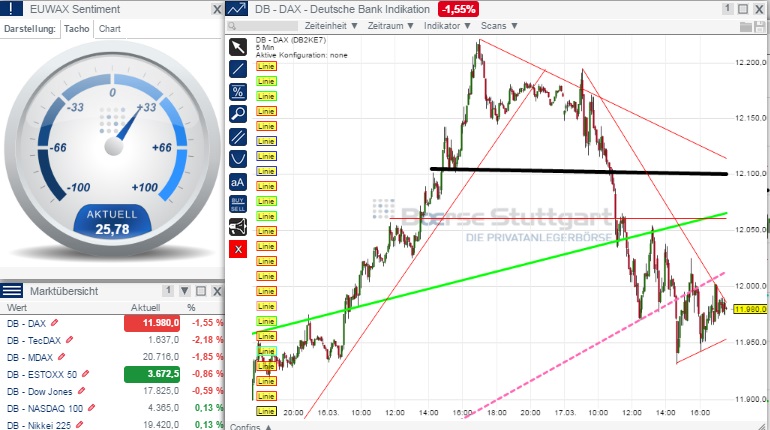Click the pencil icon next to DB - ESTOXX 50
The width and height of the screenshot is (770, 430).
(x=85, y=374)
